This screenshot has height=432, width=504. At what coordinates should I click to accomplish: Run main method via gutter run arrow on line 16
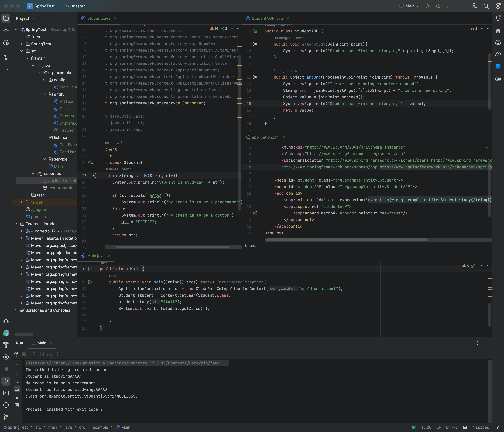(x=90, y=282)
